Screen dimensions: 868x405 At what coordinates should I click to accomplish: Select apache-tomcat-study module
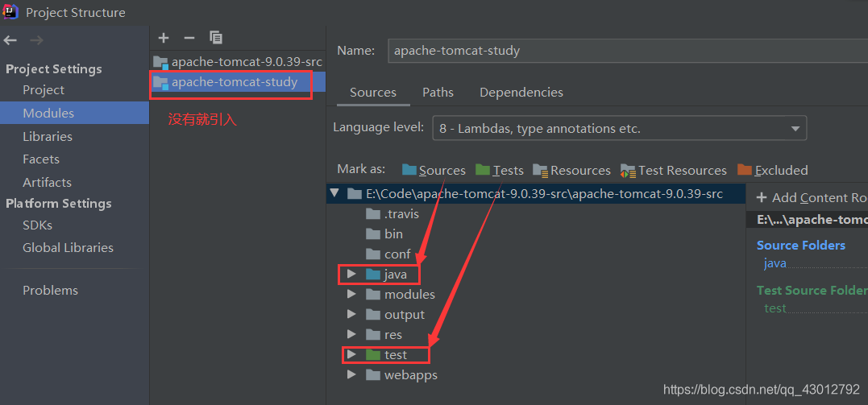[x=238, y=82]
